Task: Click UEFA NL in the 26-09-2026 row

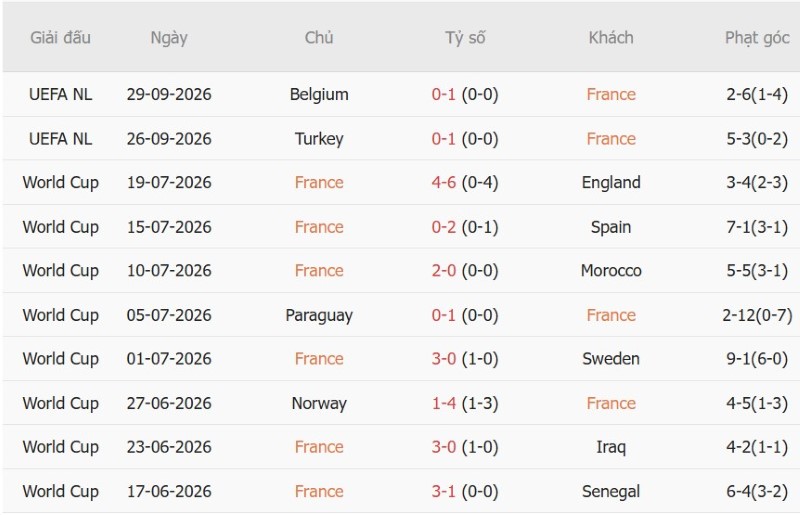Action: pyautogui.click(x=60, y=139)
